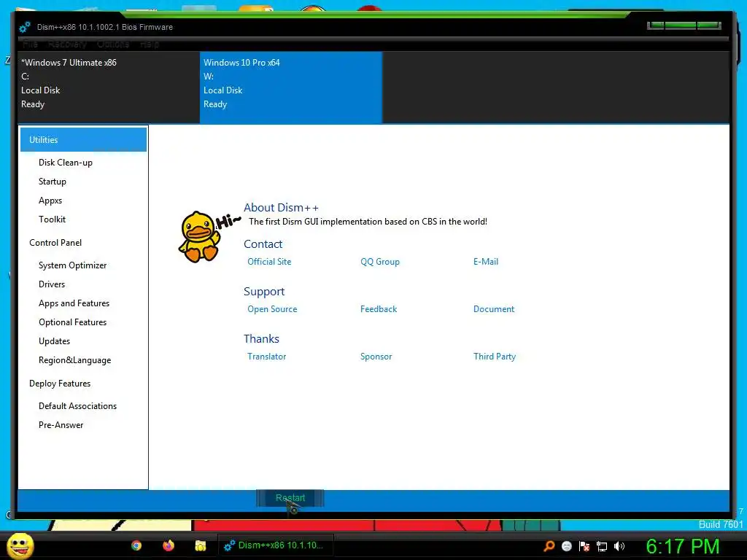Viewport: 747px width, 560px height.
Task: Open the Help menu
Action: 150,44
